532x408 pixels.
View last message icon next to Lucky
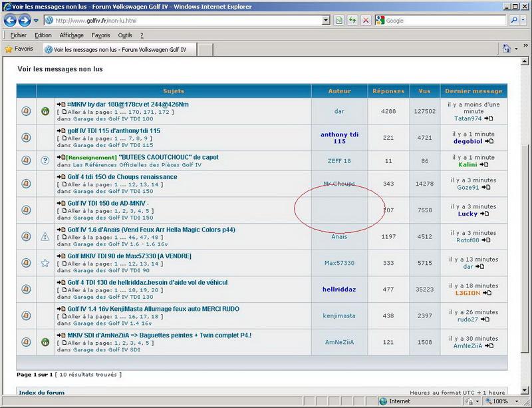point(485,214)
